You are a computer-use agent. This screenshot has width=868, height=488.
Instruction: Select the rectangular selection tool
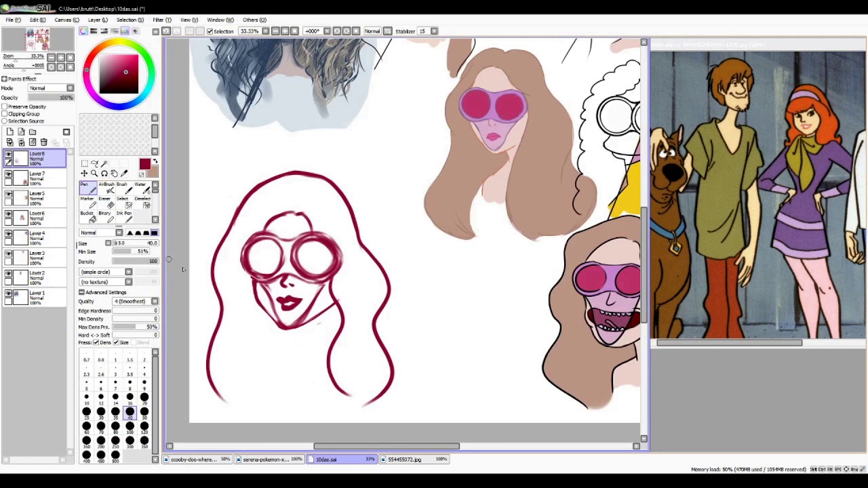point(85,163)
